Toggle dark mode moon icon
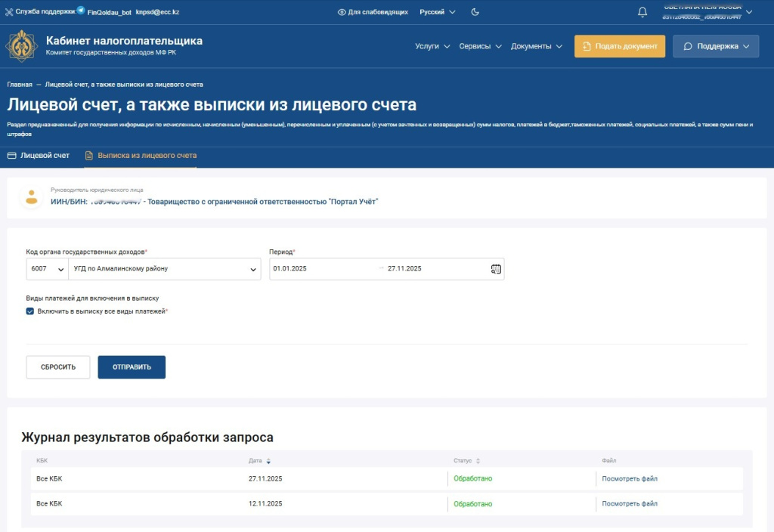This screenshot has width=774, height=532. pos(475,12)
